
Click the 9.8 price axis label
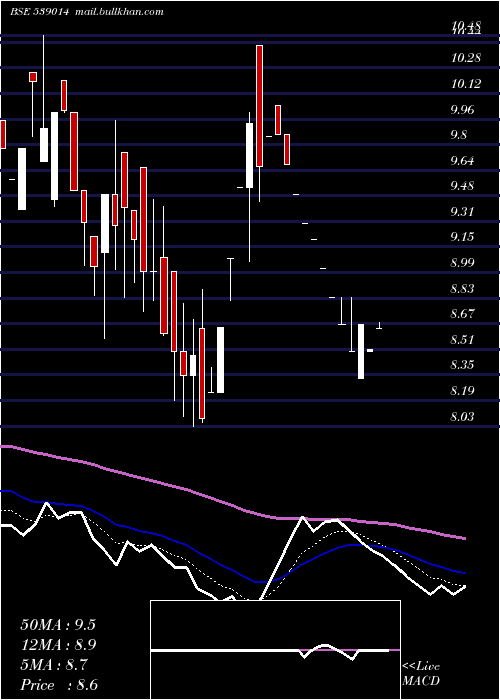tap(459, 135)
